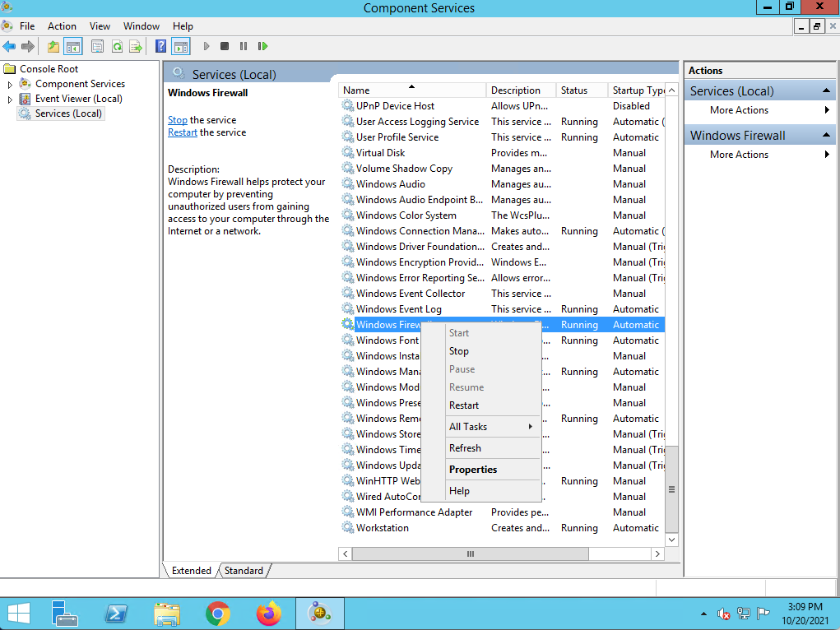Click the gear icon beside Virtual Disk
Viewport: 840px width, 630px height.
point(348,153)
